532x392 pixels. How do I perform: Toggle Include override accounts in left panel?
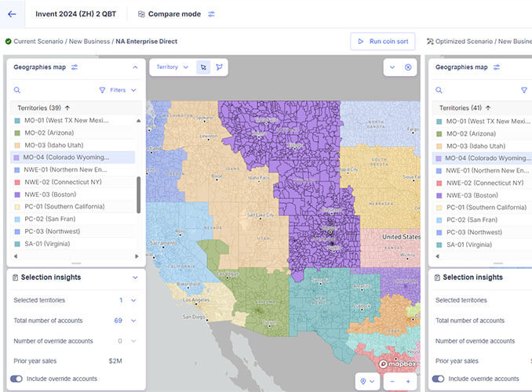coord(17,379)
